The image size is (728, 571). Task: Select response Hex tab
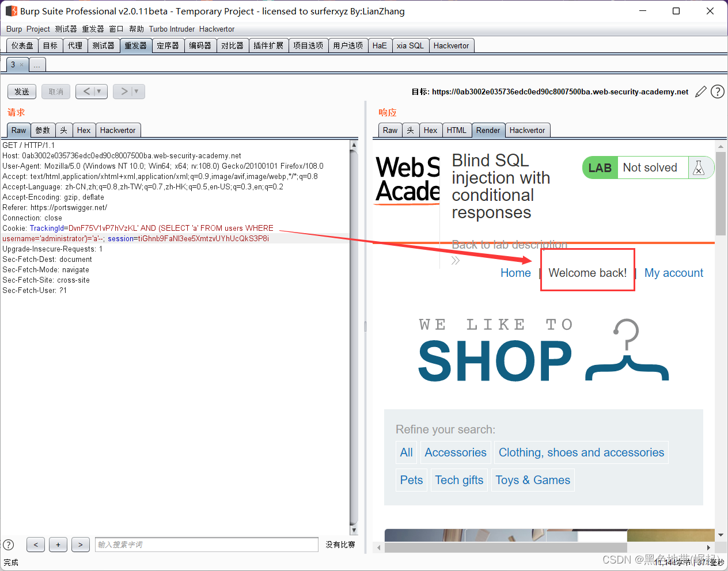(x=431, y=130)
